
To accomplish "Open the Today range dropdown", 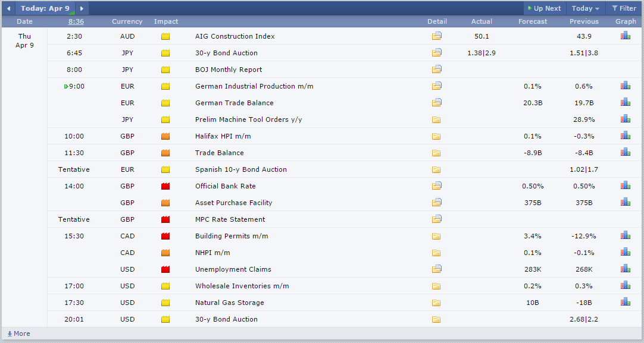I will click(586, 8).
